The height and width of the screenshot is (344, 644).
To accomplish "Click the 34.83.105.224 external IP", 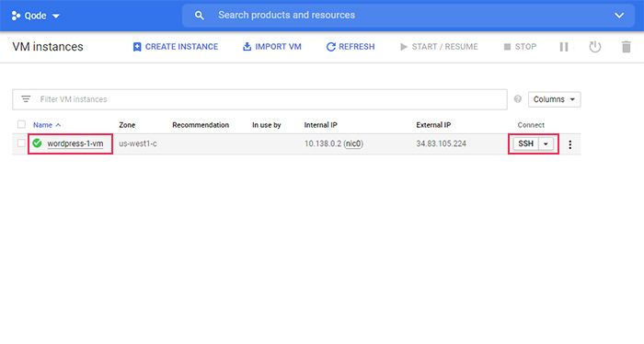I will click(441, 143).
